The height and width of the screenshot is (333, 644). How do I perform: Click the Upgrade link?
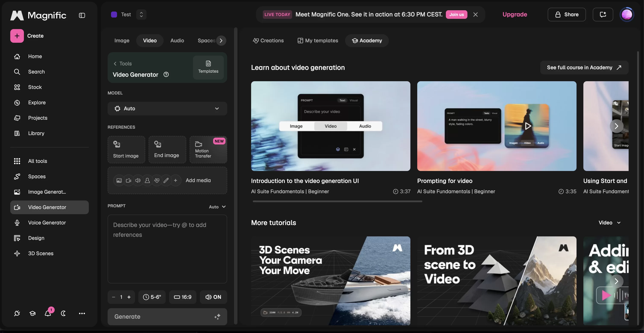(x=515, y=15)
